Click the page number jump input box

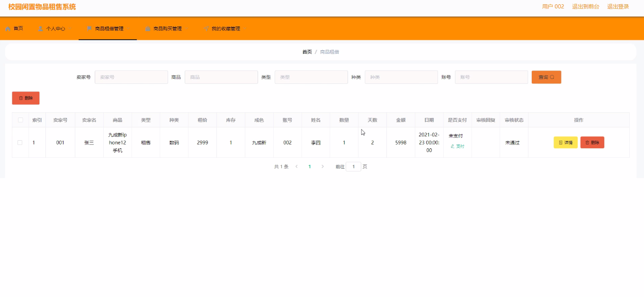point(353,167)
